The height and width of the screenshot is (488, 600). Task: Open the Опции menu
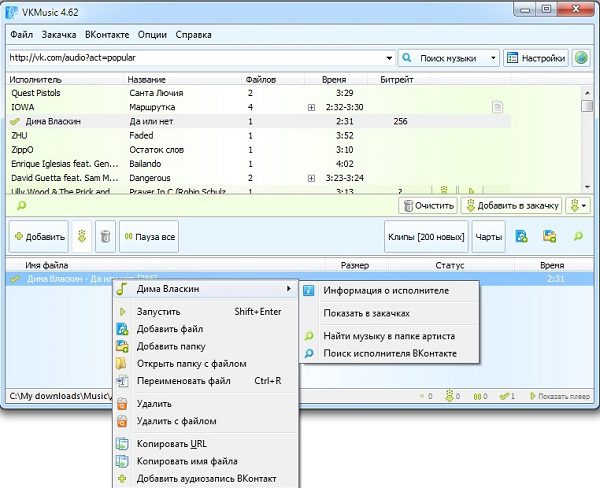152,34
